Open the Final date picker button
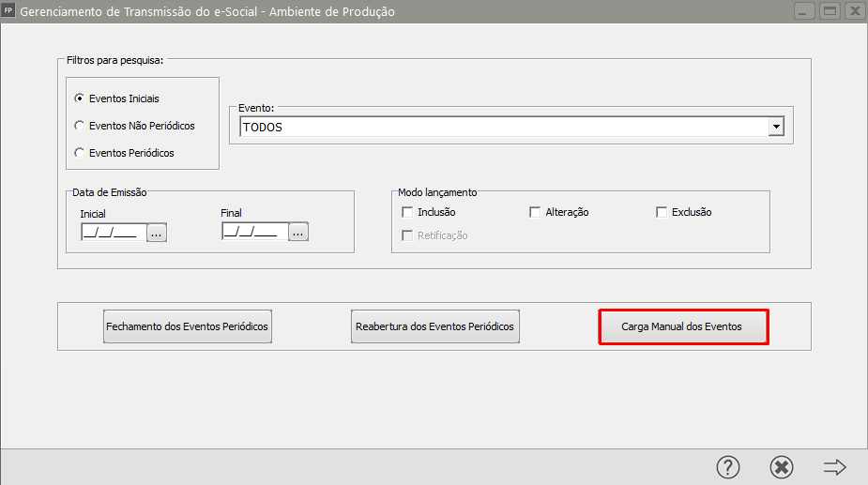Image resolution: width=868 pixels, height=485 pixels. click(x=297, y=232)
